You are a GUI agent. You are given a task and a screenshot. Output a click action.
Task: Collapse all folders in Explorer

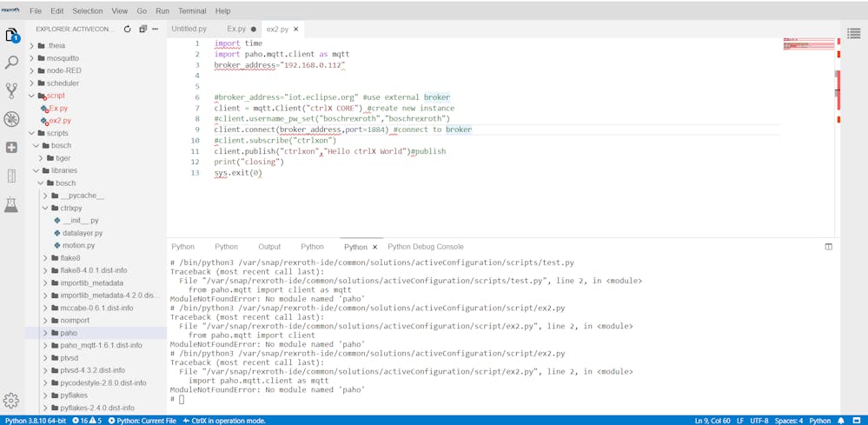click(x=142, y=29)
